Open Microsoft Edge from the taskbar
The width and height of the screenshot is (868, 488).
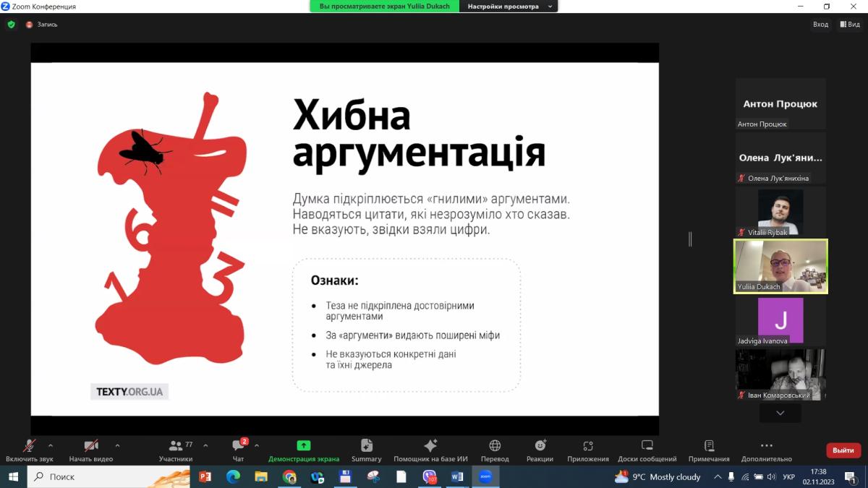(x=233, y=476)
